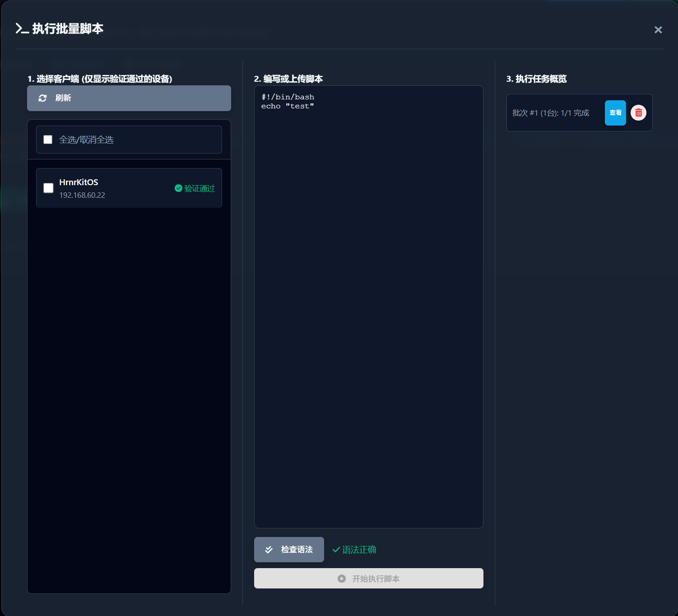This screenshot has width=678, height=616.
Task: Close the 执行批量脚本 dialog with the X
Action: click(x=658, y=30)
